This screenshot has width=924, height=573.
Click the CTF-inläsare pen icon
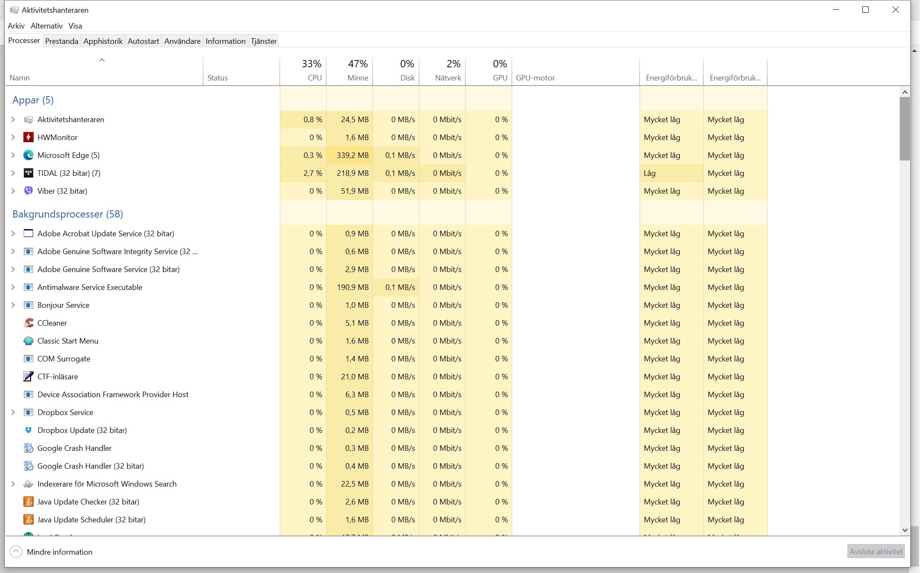pos(28,377)
